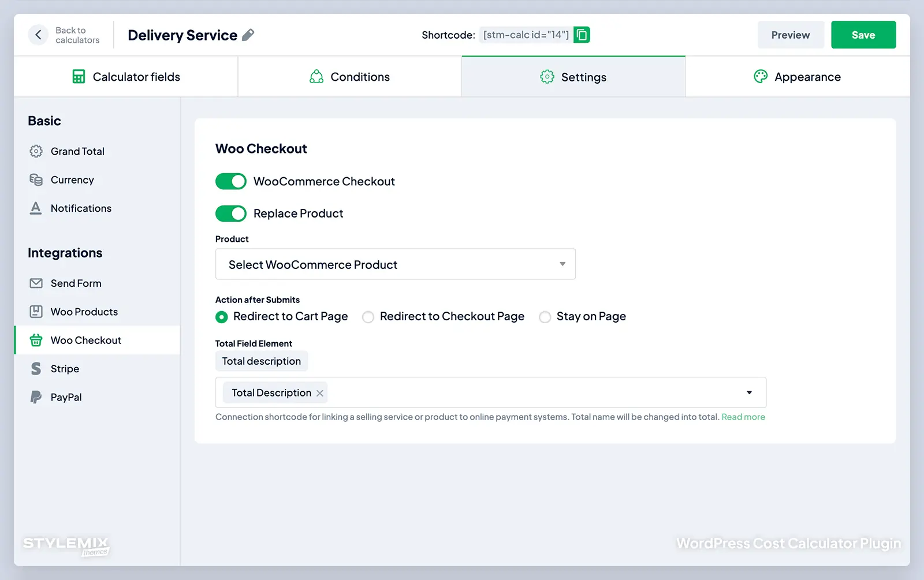Disable the WooCommerce Checkout toggle

coord(230,181)
